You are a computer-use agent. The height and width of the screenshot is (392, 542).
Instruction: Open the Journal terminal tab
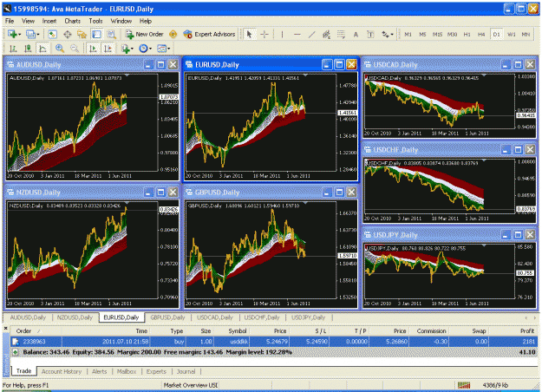pyautogui.click(x=186, y=371)
